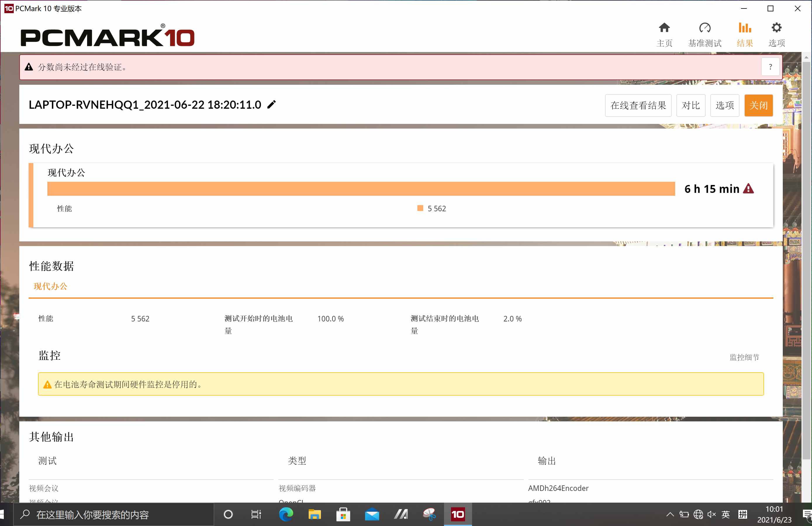This screenshot has width=812, height=526.
Task: Switch input language via 英 indicator
Action: [726, 514]
